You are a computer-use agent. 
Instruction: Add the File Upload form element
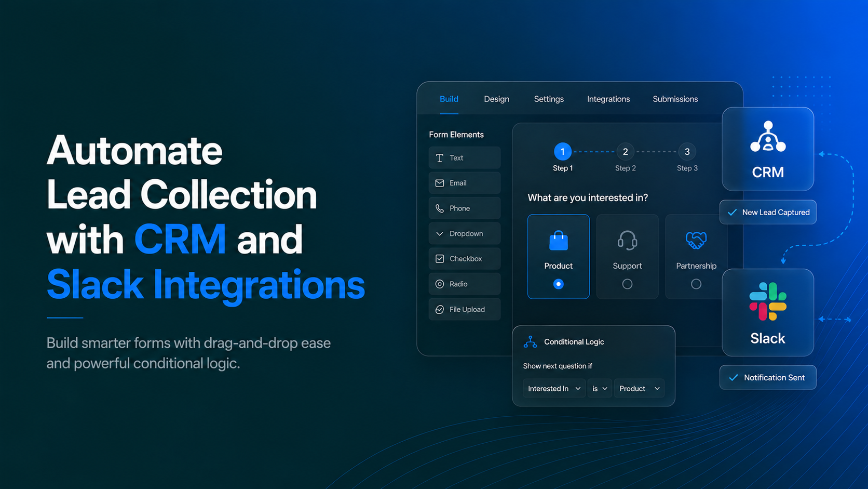pos(465,310)
